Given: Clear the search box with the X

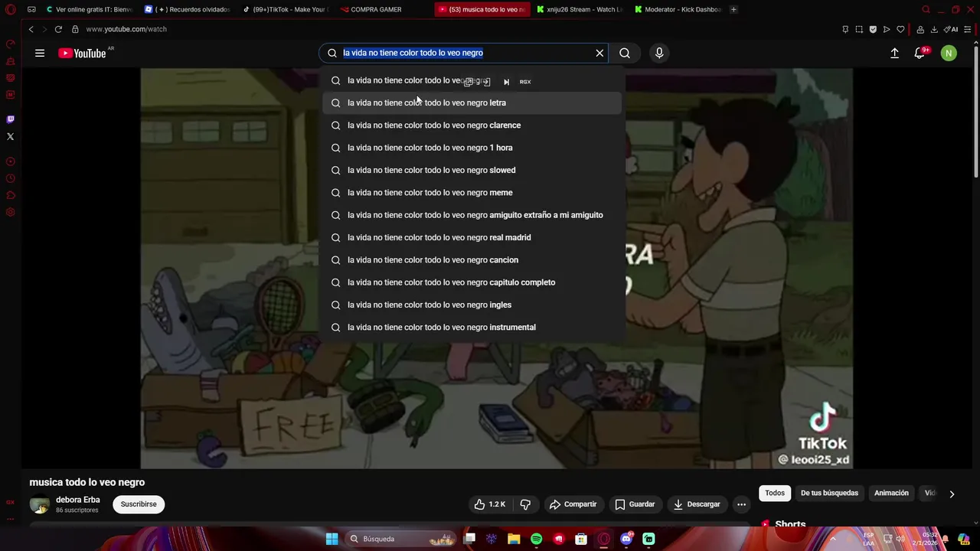Looking at the screenshot, I should click(599, 53).
